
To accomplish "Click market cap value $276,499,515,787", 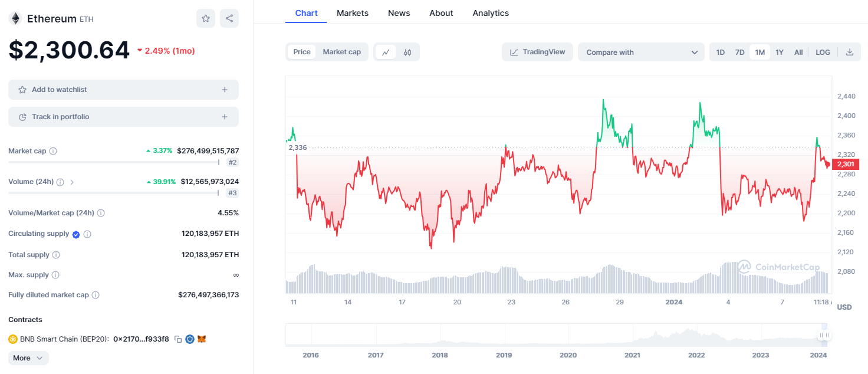I will point(208,151).
